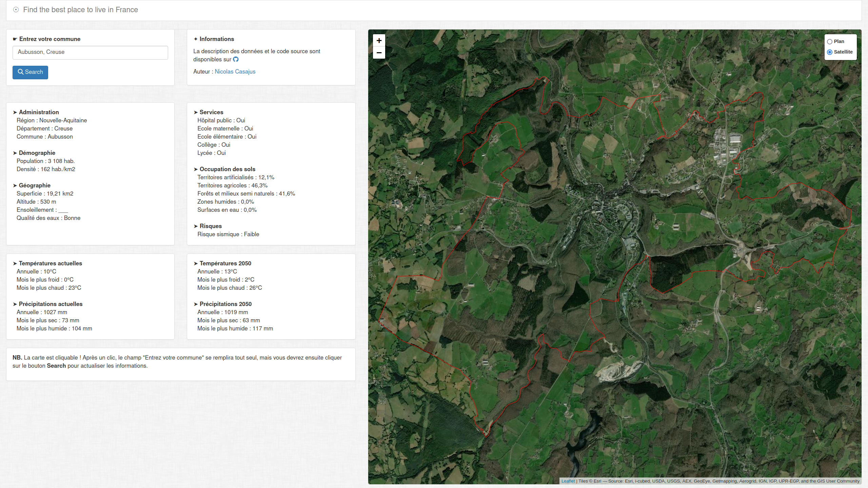Select the Plan map layer

pyautogui.click(x=830, y=42)
